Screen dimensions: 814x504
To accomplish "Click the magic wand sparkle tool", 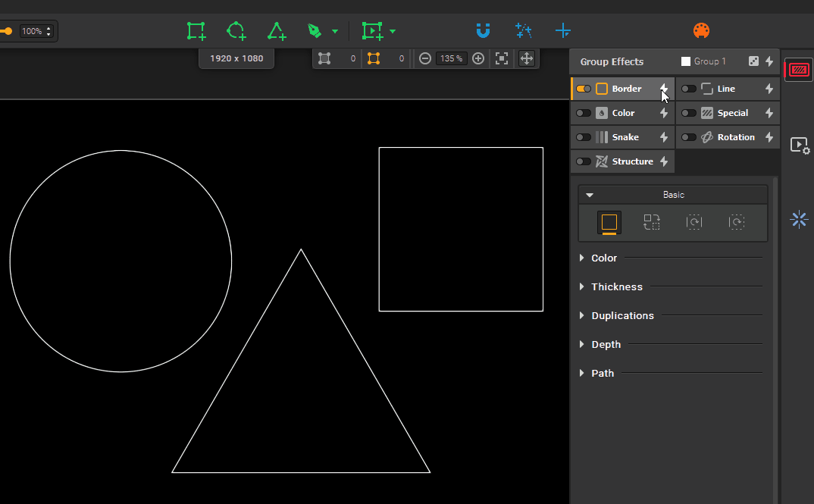I will (x=523, y=31).
